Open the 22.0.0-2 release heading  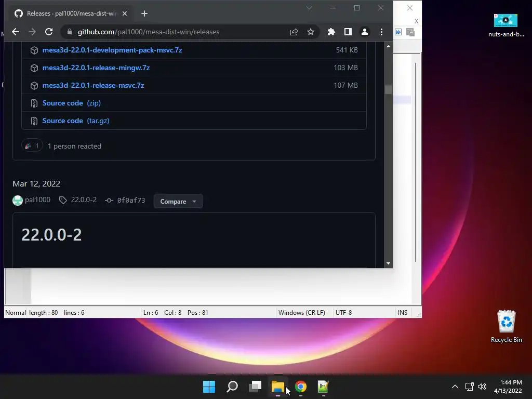pos(51,235)
